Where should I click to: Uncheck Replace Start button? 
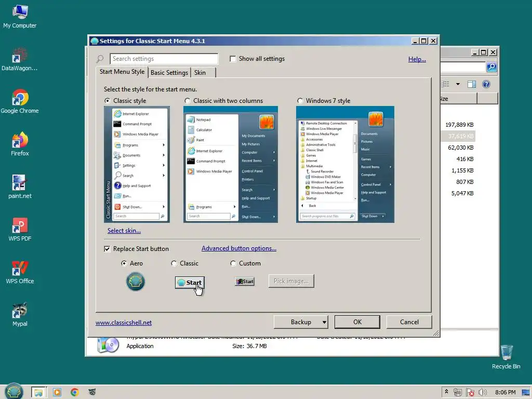[x=107, y=249]
